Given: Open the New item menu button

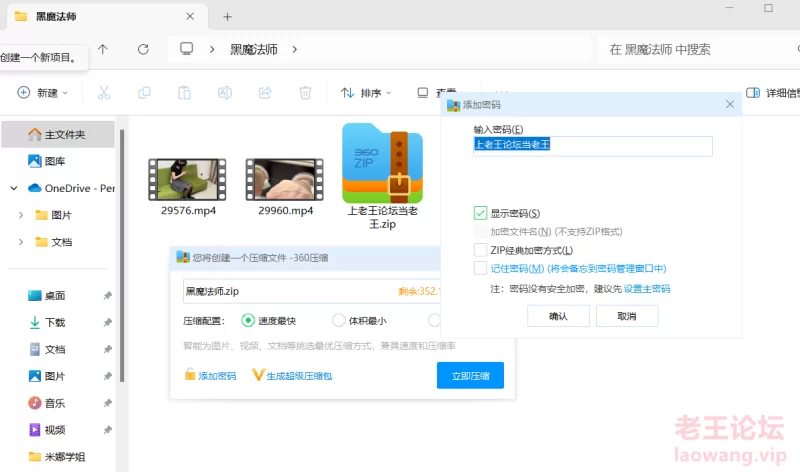Looking at the screenshot, I should click(42, 93).
